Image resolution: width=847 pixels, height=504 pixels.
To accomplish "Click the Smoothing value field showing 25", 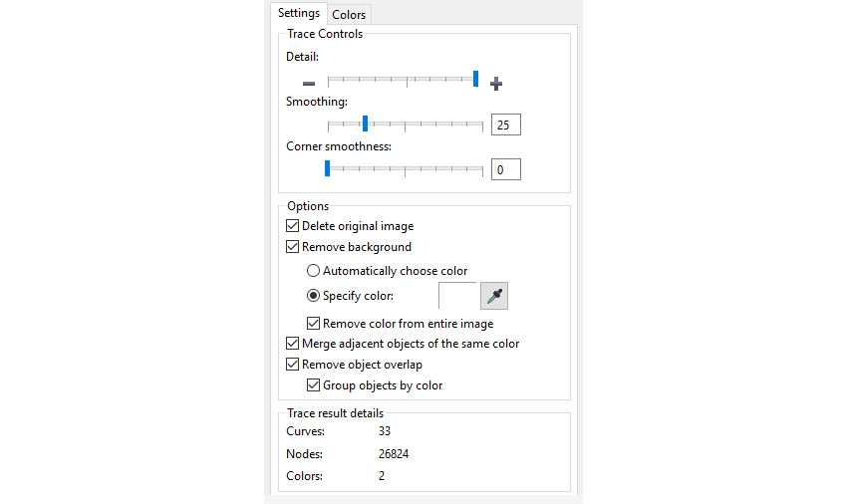I will coord(505,126).
